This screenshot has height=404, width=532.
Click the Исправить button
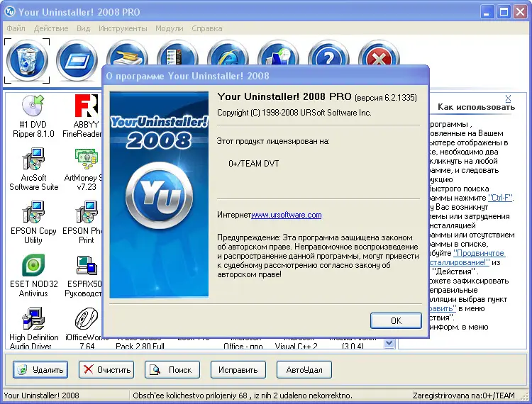238,369
